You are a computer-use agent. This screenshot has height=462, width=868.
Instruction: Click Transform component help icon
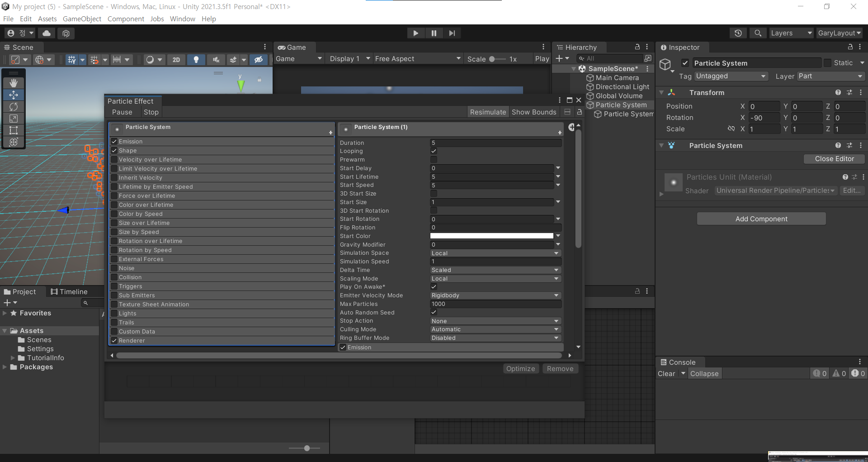point(838,92)
